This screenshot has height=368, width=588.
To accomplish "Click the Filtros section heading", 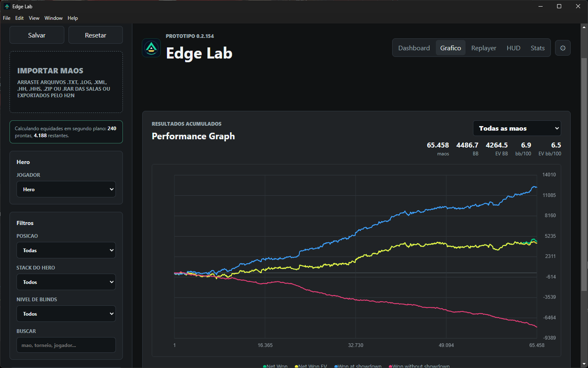I will [25, 223].
